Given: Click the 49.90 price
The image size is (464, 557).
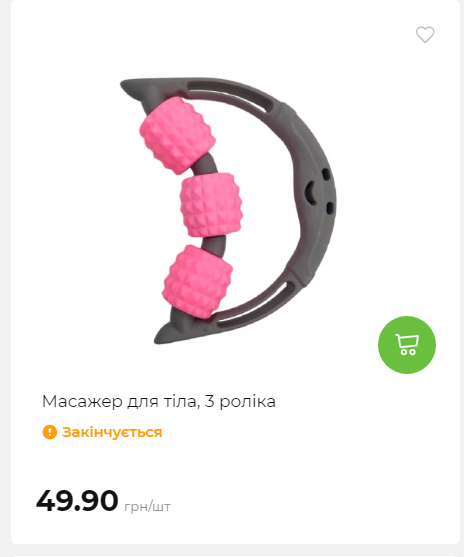Looking at the screenshot, I should click(77, 500).
